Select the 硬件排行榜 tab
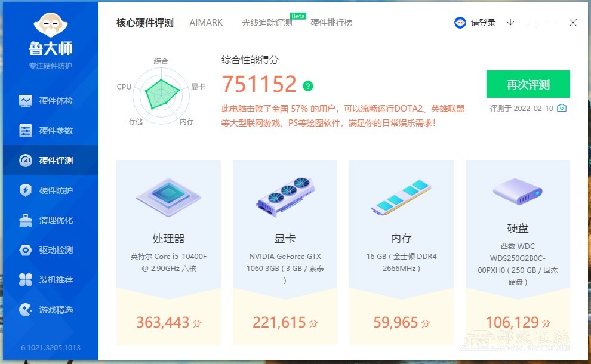591x364 pixels. point(331,23)
